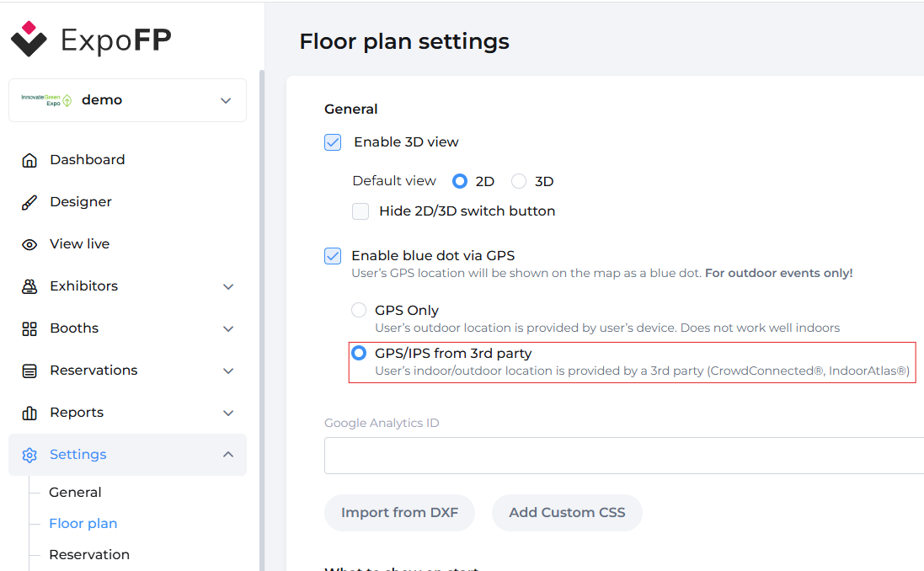
Task: Collapse the Settings section chevron
Action: tap(228, 455)
